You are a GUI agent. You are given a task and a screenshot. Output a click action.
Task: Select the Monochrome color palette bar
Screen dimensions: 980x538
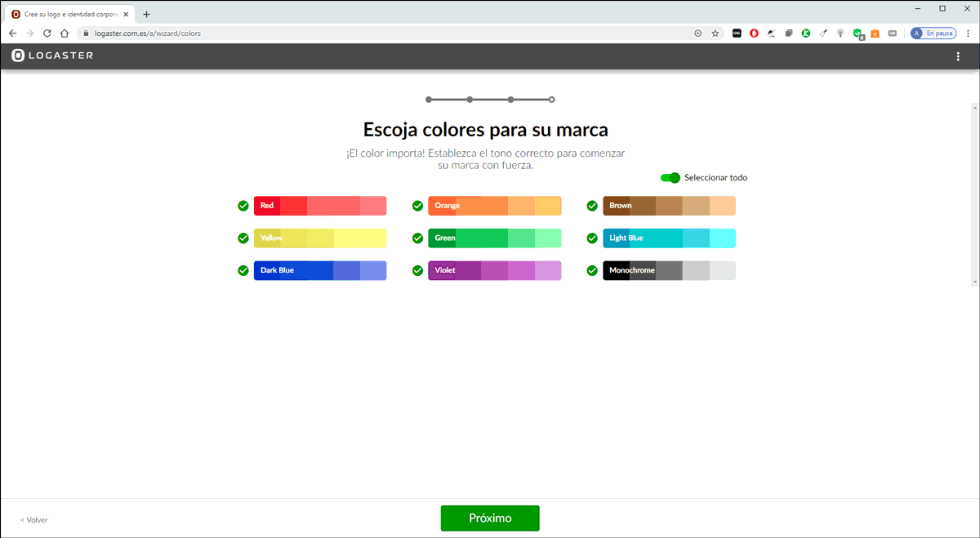670,270
